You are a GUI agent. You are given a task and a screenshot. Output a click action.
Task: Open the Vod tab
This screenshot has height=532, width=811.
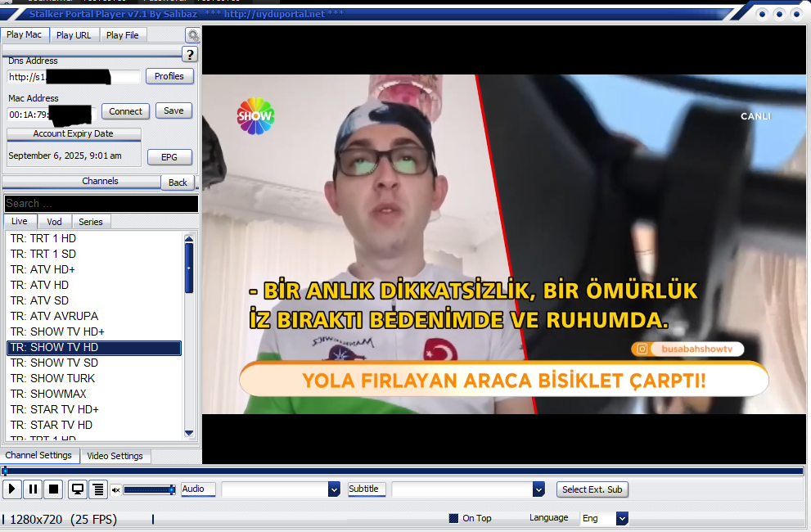click(54, 222)
